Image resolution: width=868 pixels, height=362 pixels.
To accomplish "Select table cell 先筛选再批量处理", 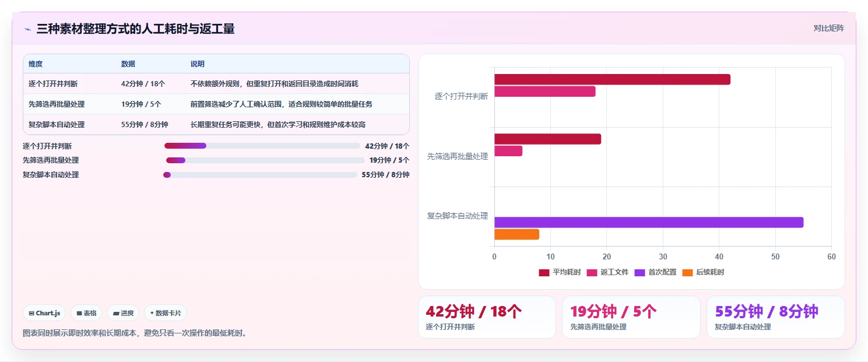I will (57, 104).
